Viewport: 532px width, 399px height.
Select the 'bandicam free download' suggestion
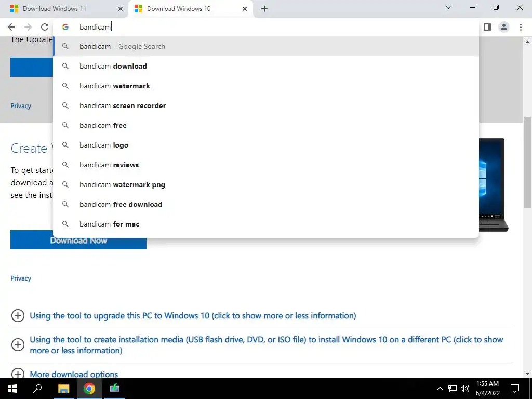click(x=266, y=204)
